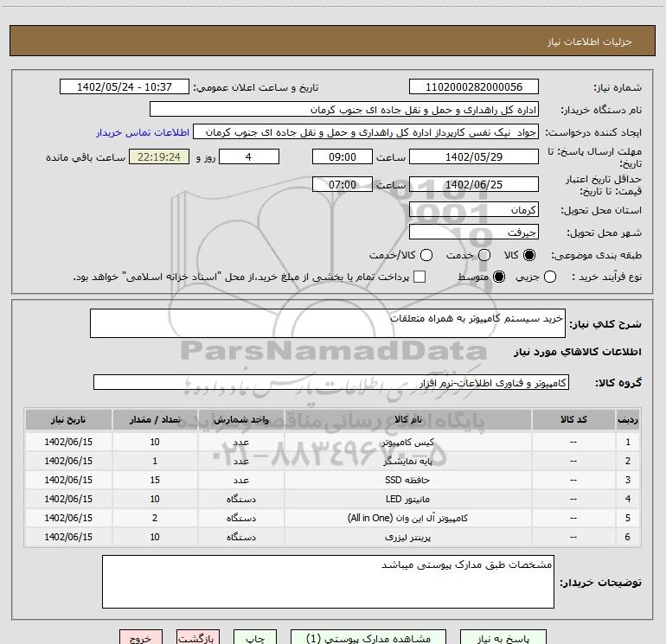Click the delivery city field جیرفت
666x644 pixels.
pyautogui.click(x=474, y=233)
